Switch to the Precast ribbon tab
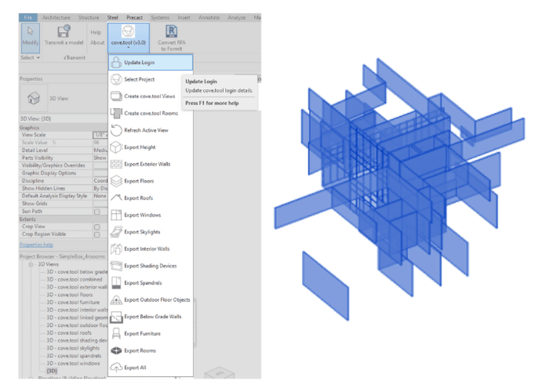The width and height of the screenshot is (557, 392). coord(135,17)
